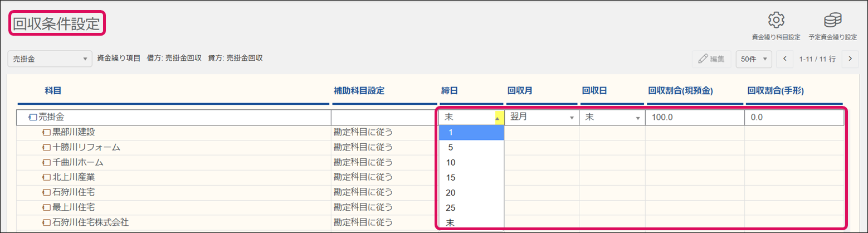Click 勘定科目に従う cell for 十勝川リフォーム
This screenshot has height=233, width=868.
(x=384, y=148)
